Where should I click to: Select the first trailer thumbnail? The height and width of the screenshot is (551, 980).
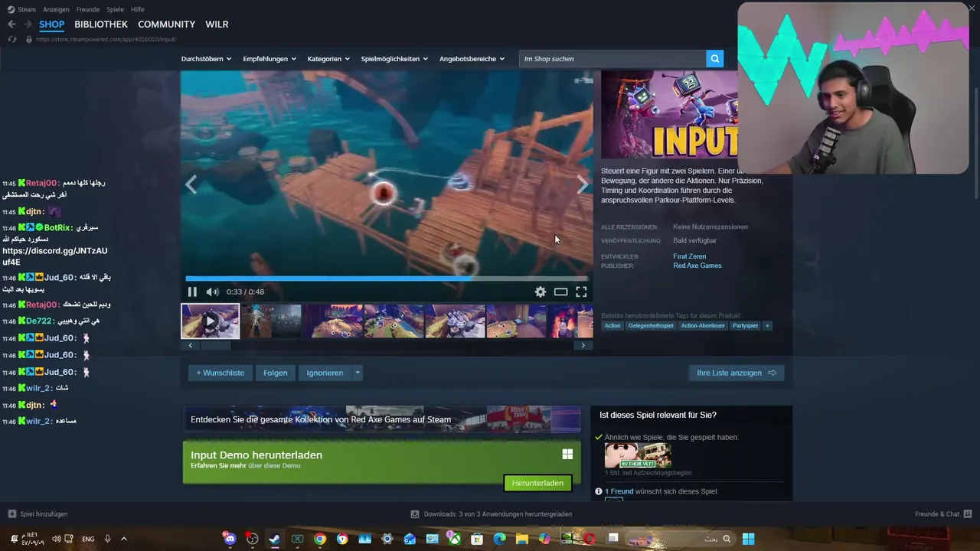210,321
